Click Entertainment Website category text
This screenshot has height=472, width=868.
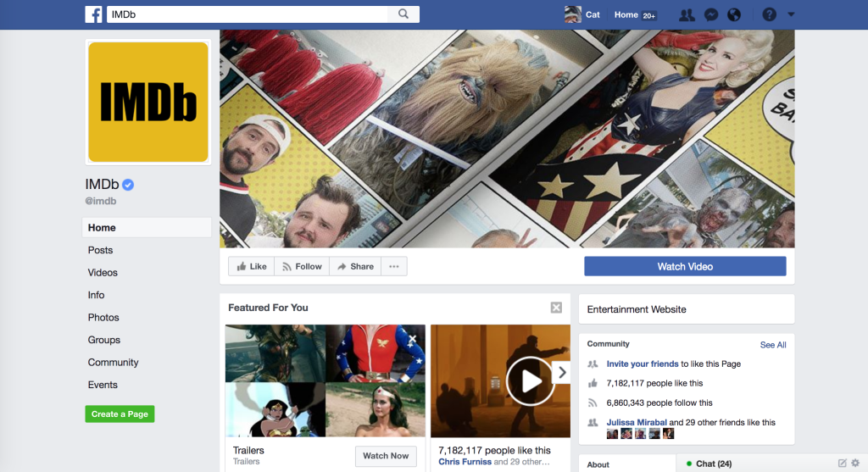(x=637, y=309)
